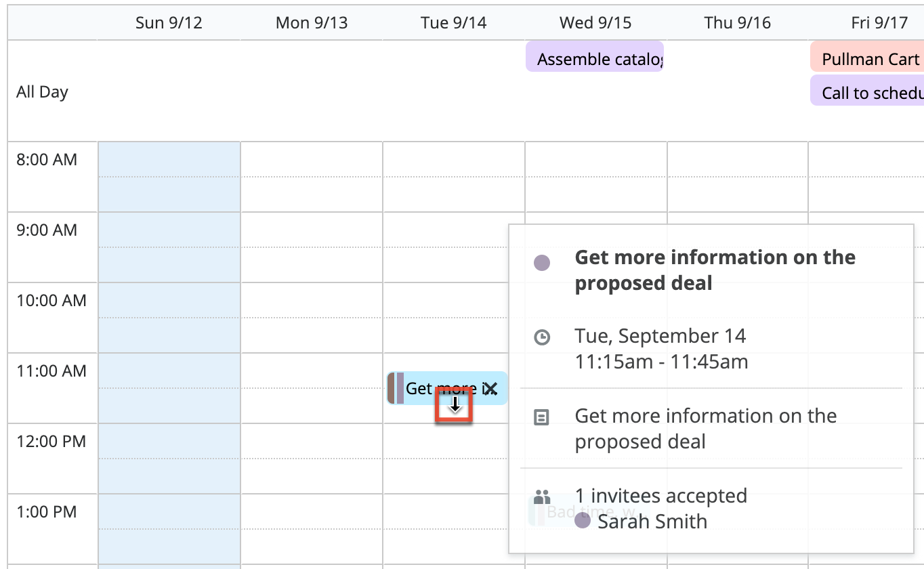
Task: Click the dark left edge of the Tuesday event
Action: click(392, 388)
